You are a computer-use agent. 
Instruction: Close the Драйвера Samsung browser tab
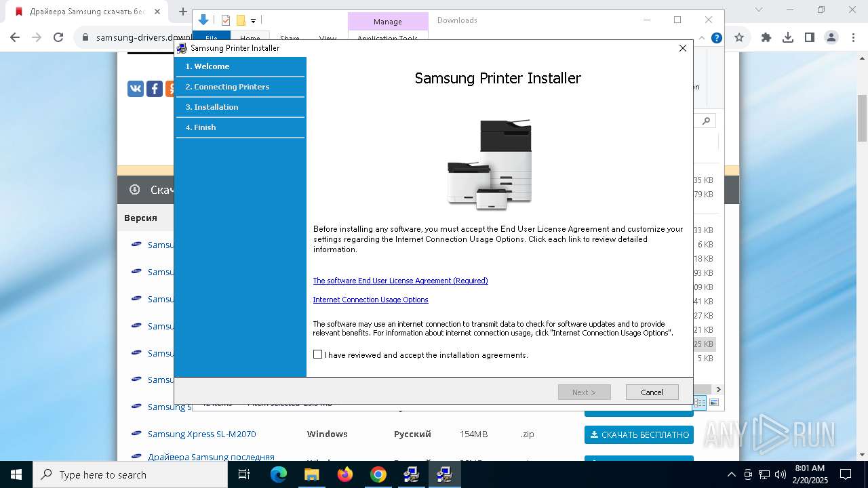coord(157,12)
